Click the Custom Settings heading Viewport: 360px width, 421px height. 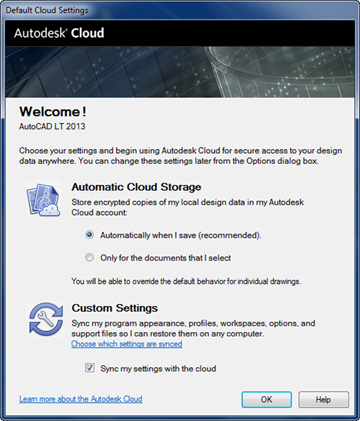[x=115, y=308]
